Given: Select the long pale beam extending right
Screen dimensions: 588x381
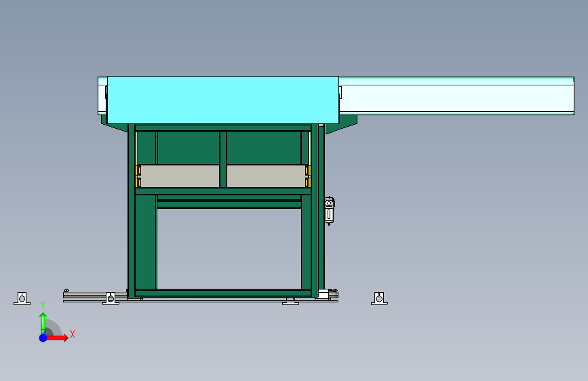Looking at the screenshot, I should click(x=456, y=96).
